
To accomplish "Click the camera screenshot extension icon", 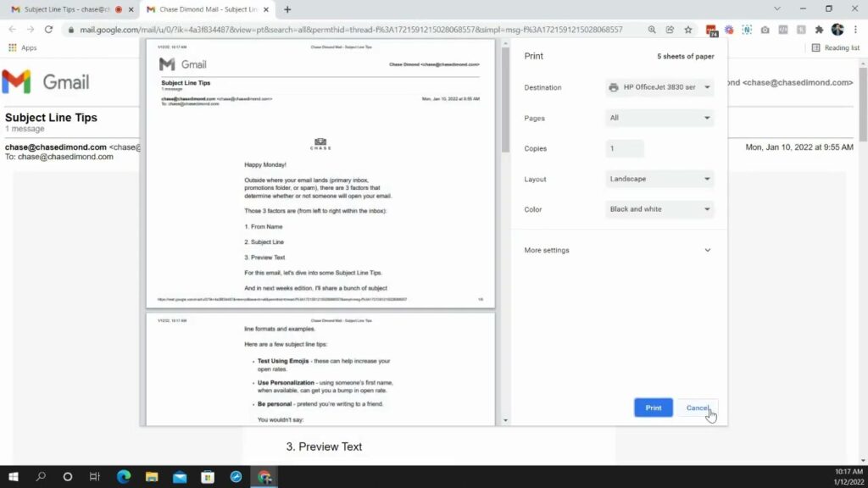I will click(x=765, y=30).
